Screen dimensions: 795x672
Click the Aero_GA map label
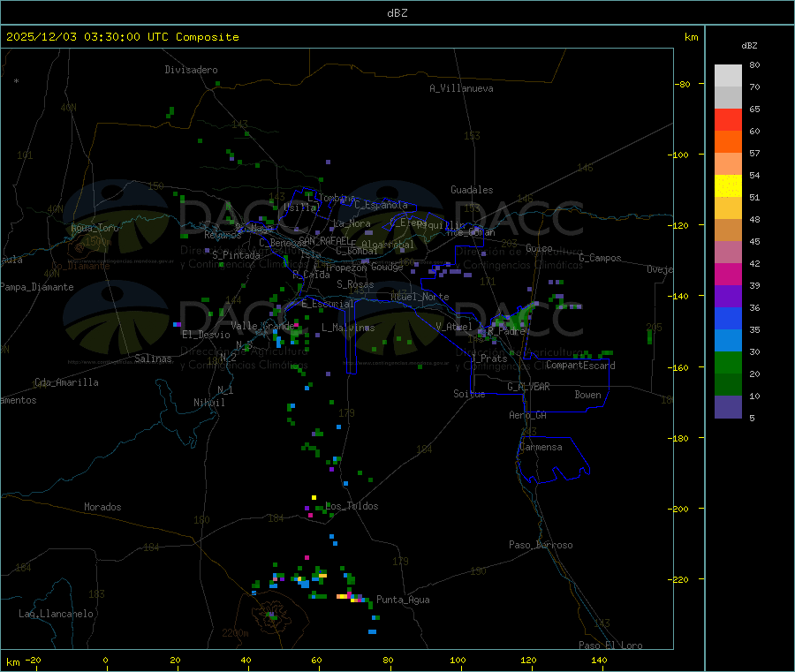(528, 415)
